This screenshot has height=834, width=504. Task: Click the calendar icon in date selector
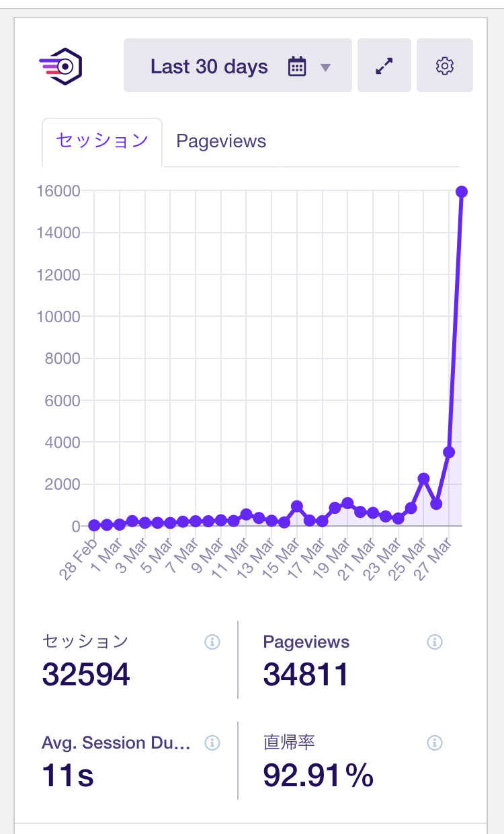[297, 67]
